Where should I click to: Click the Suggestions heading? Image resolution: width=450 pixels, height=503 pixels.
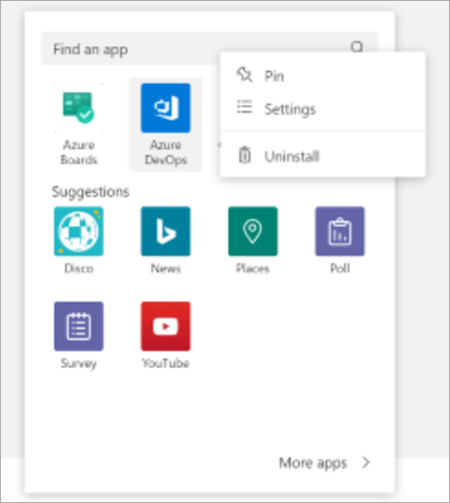click(90, 192)
